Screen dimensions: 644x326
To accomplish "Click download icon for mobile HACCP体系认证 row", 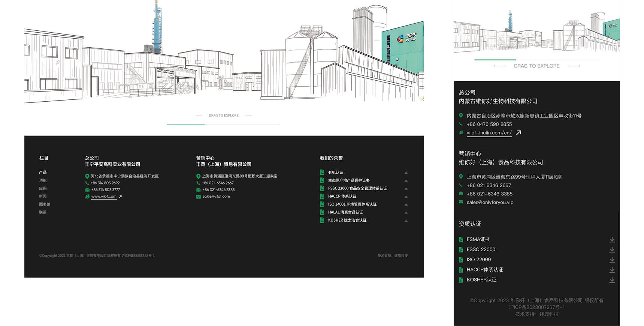I will point(612,270).
